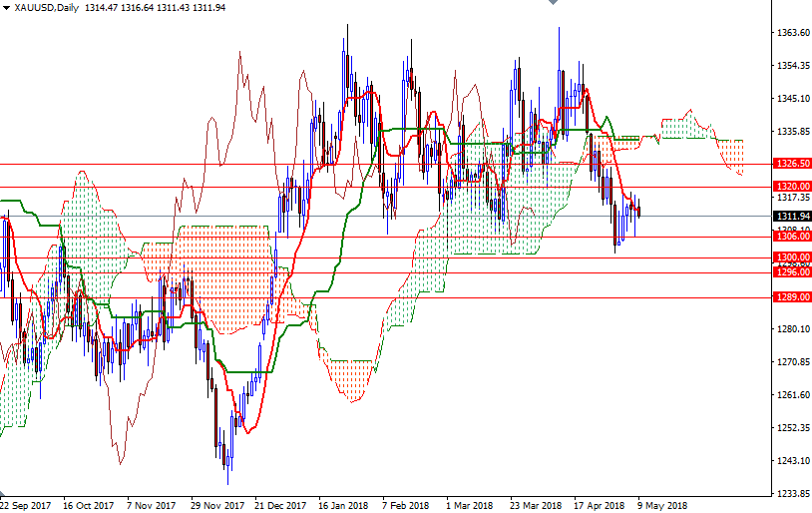812x513 pixels.
Task: Click the 9 May 2018 date label
Action: pyautogui.click(x=662, y=505)
